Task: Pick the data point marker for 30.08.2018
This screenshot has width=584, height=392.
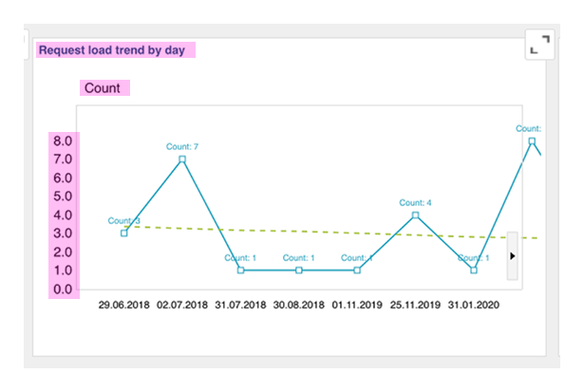Action: pos(299,271)
